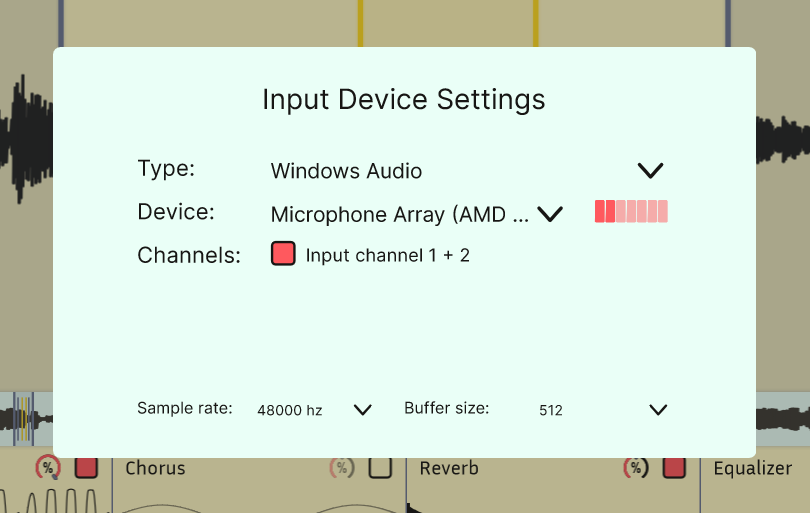Click the Reverb percent mix knob icon
The width and height of the screenshot is (810, 513).
636,468
